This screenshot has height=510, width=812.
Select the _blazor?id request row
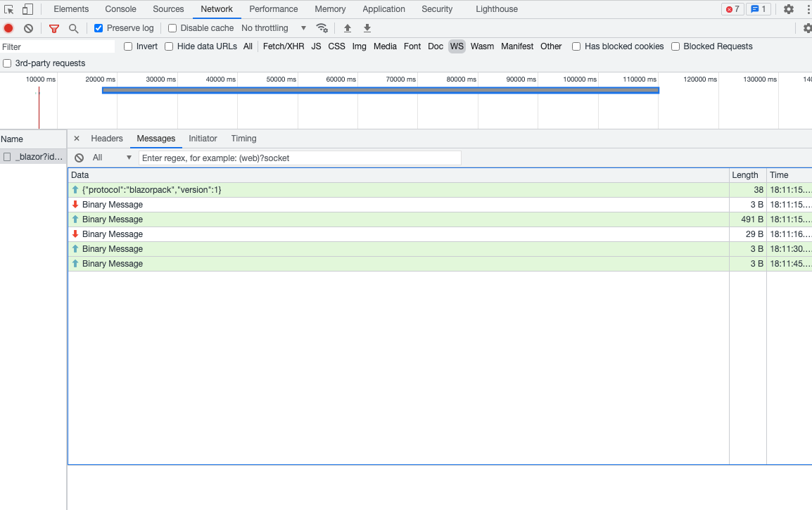click(x=33, y=157)
